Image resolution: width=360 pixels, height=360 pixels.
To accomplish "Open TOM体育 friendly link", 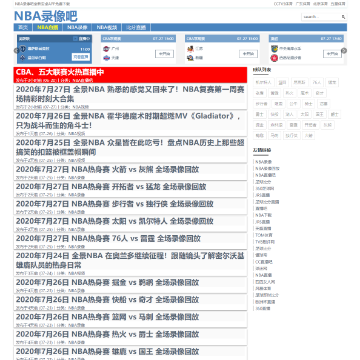I will (263, 235).
